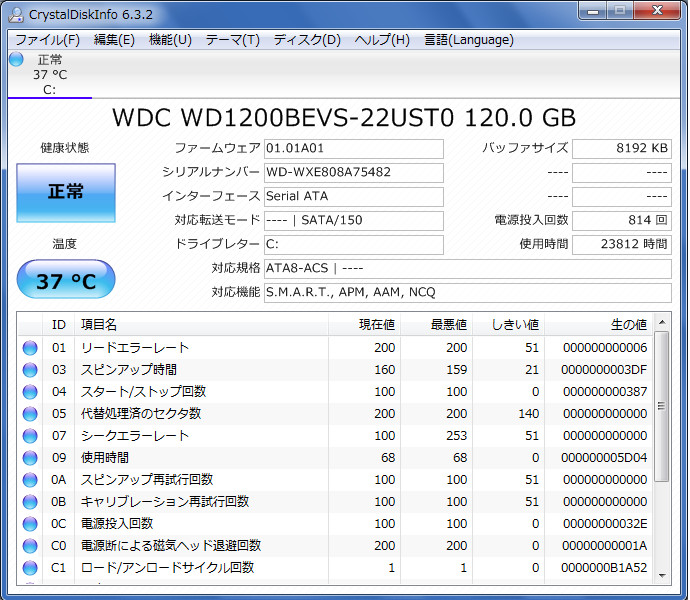Click the 現在値 column header
Viewport: 690px width, 600px height.
364,325
